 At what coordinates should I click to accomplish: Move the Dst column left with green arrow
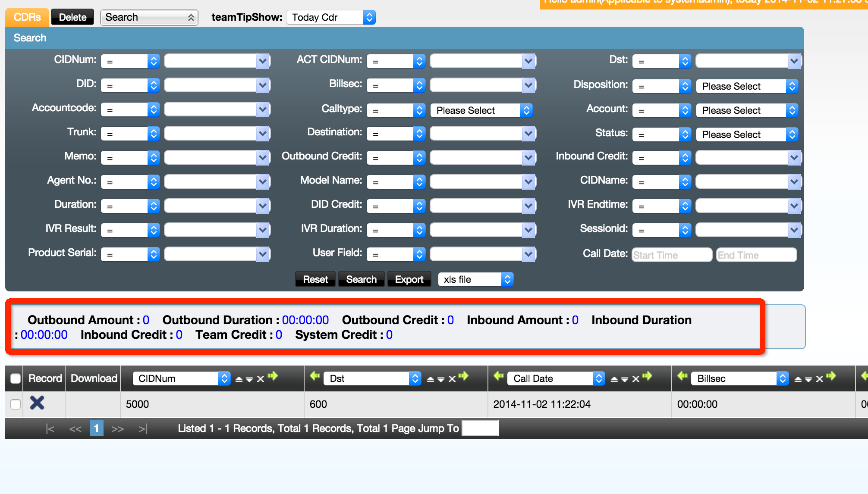pyautogui.click(x=315, y=377)
